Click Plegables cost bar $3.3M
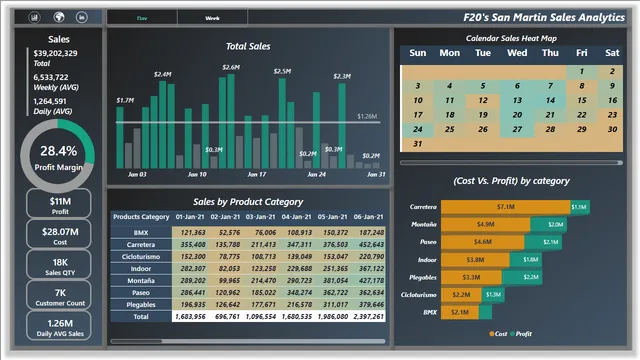 pyautogui.click(x=471, y=277)
